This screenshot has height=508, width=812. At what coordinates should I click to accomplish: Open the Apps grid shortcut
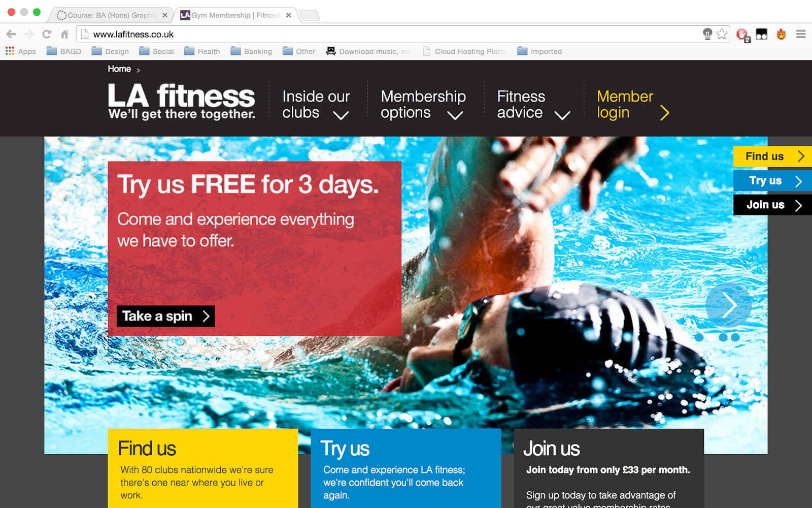[21, 51]
